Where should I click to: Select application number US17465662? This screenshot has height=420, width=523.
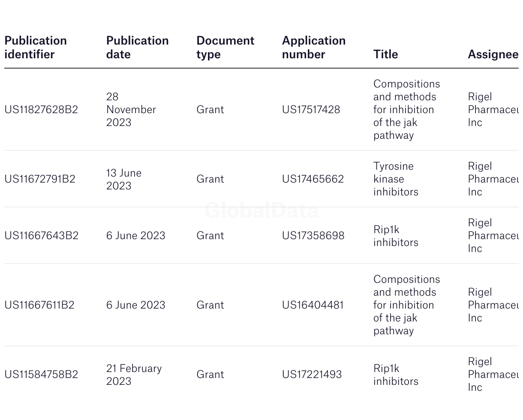pos(313,179)
